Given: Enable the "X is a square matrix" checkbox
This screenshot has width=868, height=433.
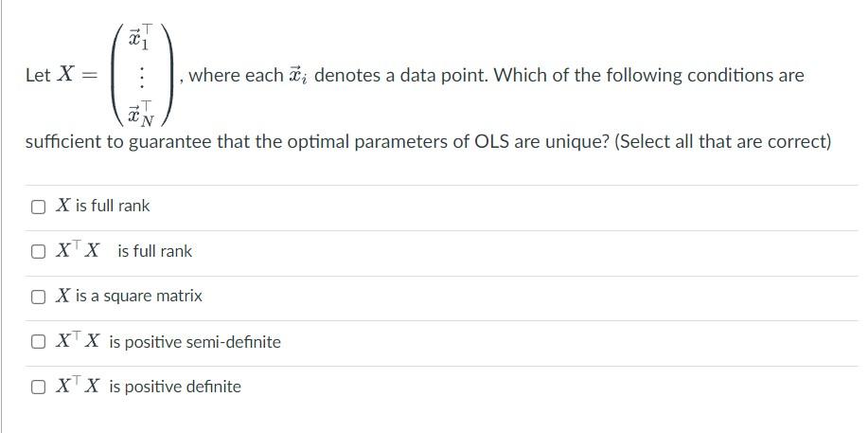Looking at the screenshot, I should point(37,297).
